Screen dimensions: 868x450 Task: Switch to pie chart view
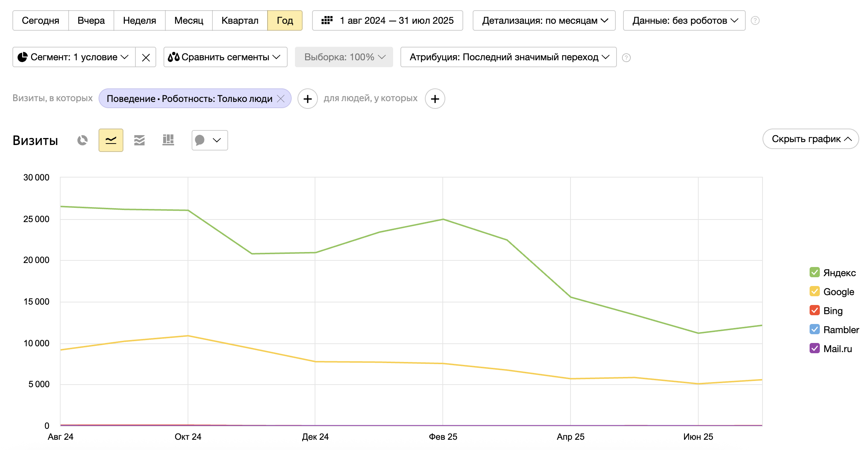point(82,140)
